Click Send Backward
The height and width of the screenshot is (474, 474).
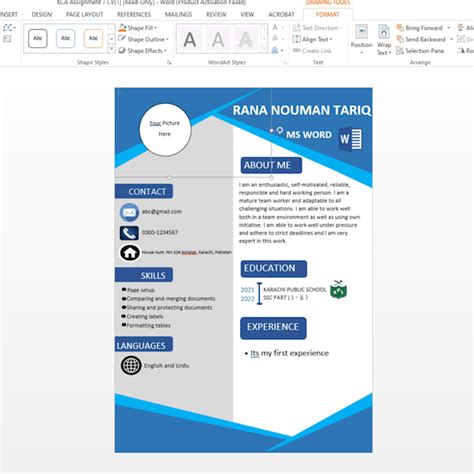pyautogui.click(x=421, y=39)
